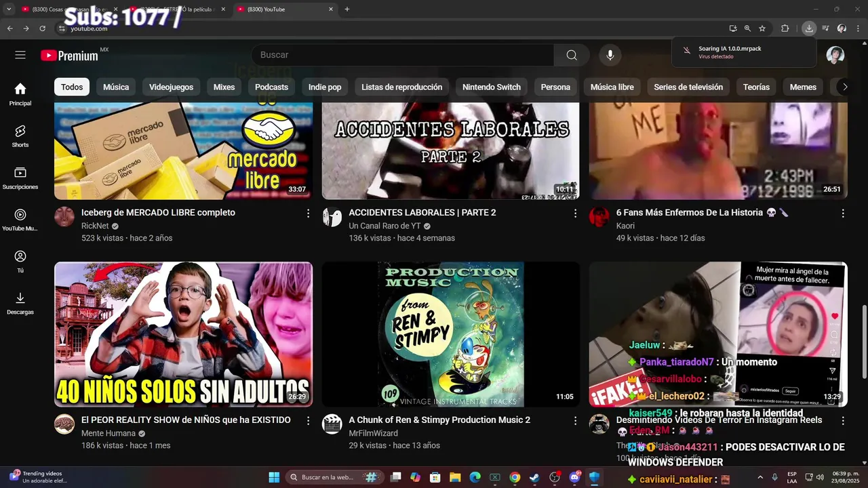This screenshot has width=868, height=488.
Task: Go to RickNet channel name
Action: click(x=95, y=226)
